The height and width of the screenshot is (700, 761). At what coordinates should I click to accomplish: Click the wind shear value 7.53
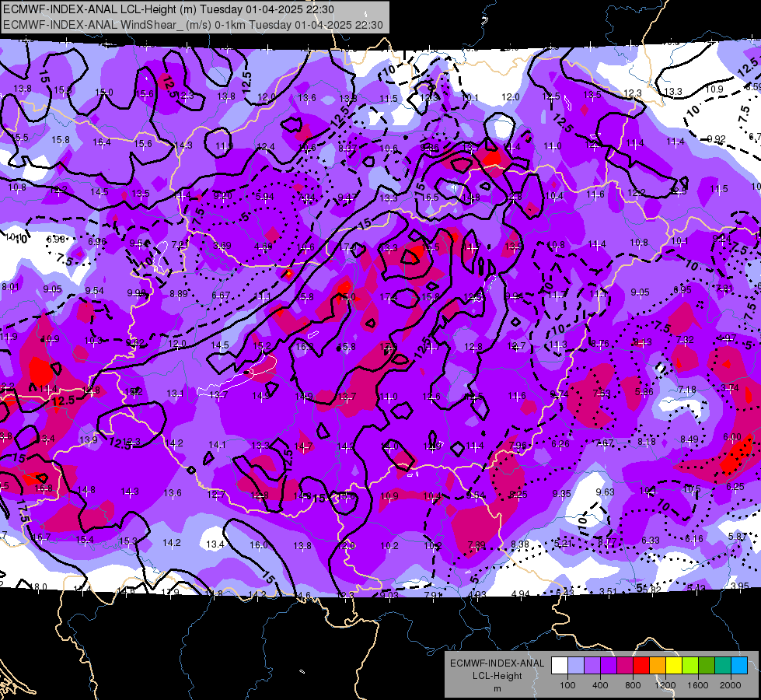(x=602, y=393)
